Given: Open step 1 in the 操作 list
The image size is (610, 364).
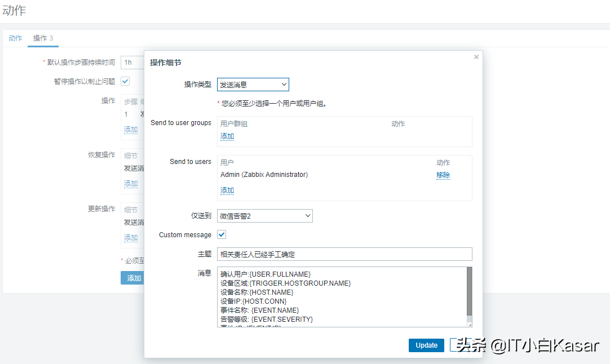Looking at the screenshot, I should click(126, 114).
